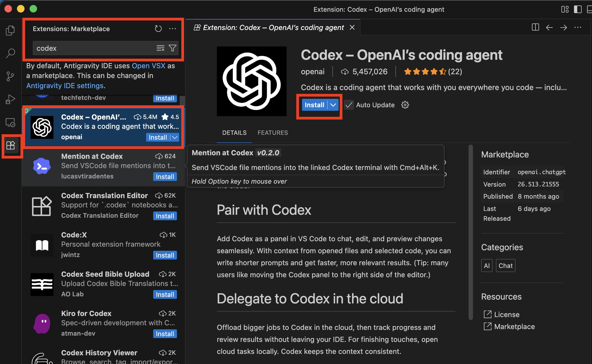Click the Code:X book icon
The image size is (592, 364).
point(42,245)
